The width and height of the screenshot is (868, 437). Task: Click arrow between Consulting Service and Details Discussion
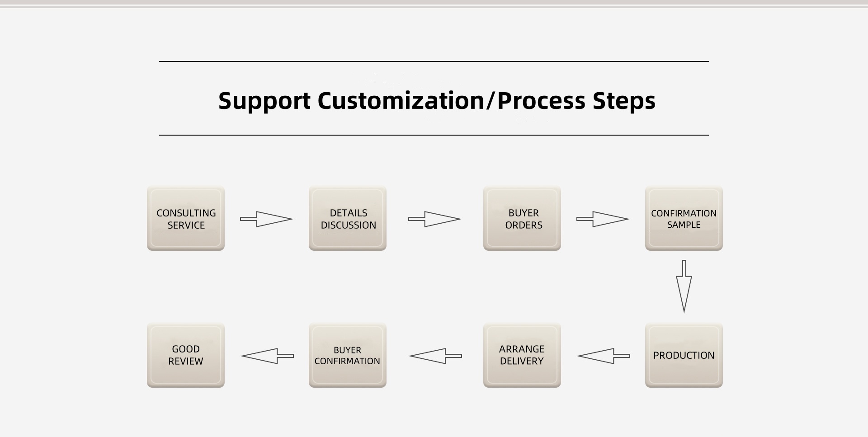[x=266, y=219]
